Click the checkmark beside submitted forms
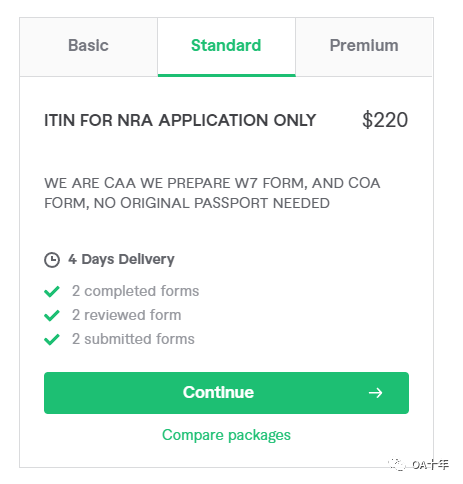The image size is (463, 484). pyautogui.click(x=52, y=339)
